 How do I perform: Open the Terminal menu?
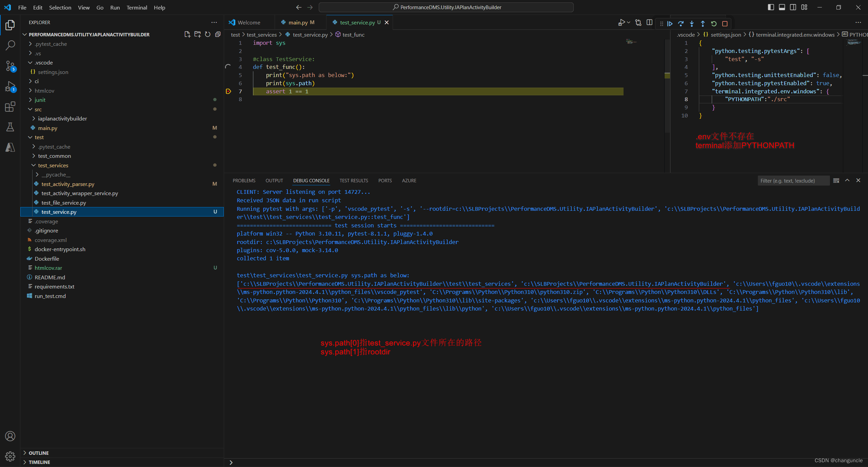(x=137, y=7)
